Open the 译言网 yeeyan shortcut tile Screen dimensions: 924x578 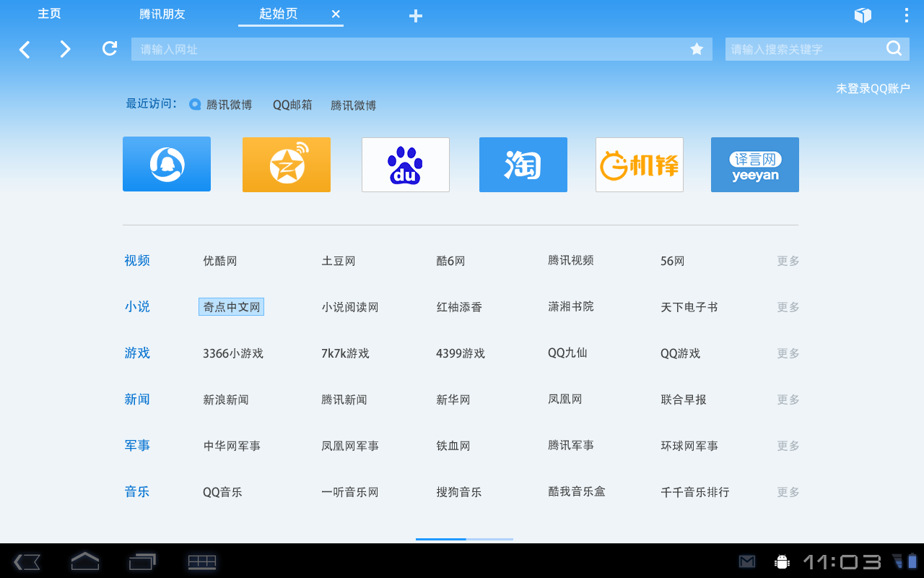755,165
